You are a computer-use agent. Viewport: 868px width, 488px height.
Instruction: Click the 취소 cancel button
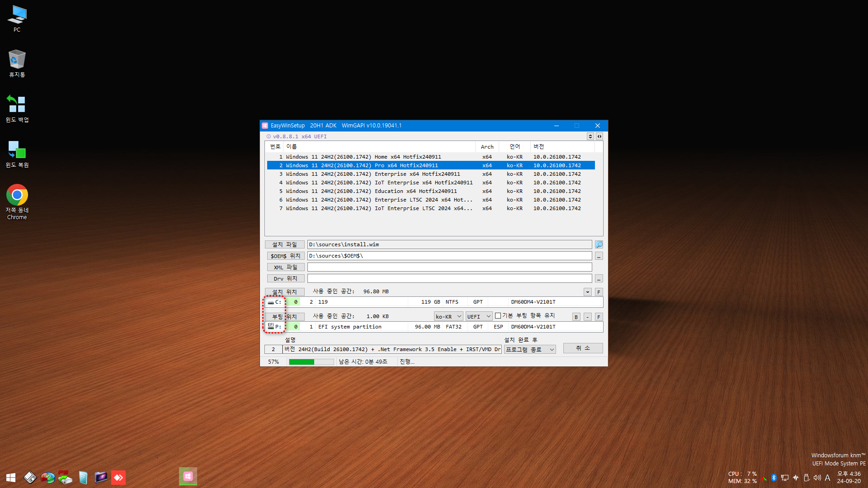(x=583, y=348)
